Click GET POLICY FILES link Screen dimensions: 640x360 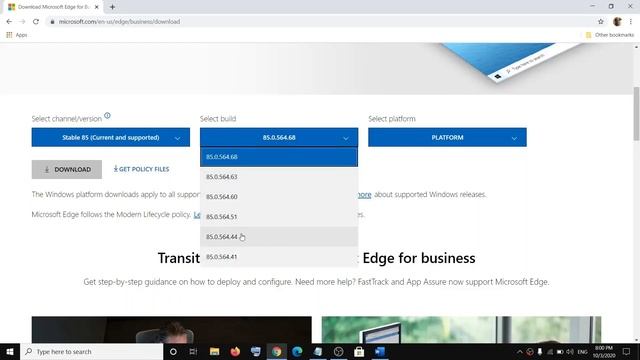point(141,169)
